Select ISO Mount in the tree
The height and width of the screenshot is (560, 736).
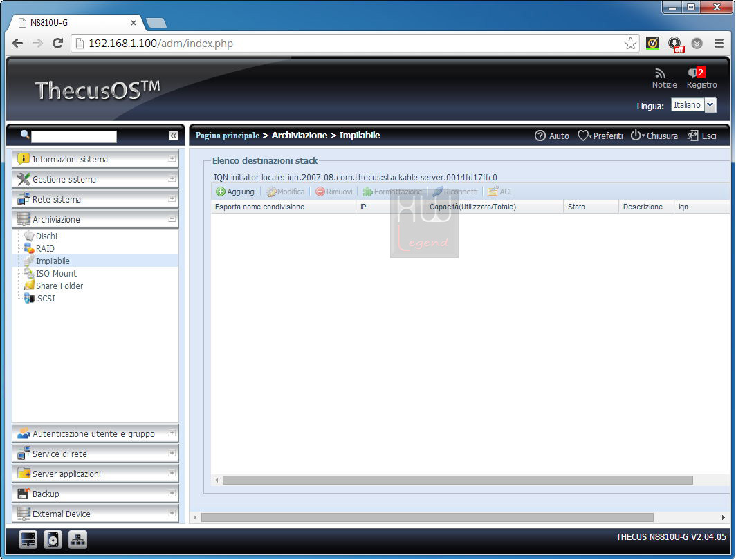point(56,274)
